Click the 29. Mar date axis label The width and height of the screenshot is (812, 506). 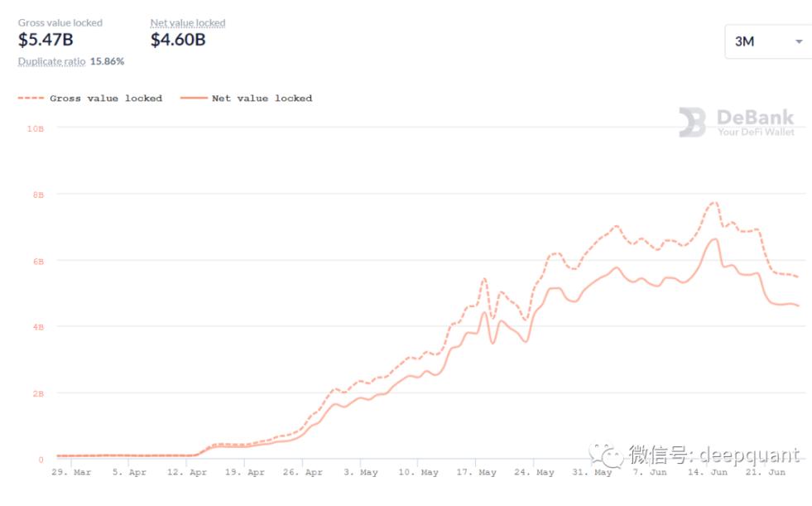71,473
